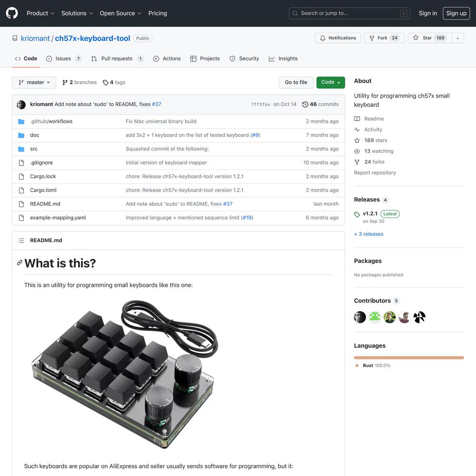Click the doc folder icon
The height and width of the screenshot is (476, 476).
[21, 135]
